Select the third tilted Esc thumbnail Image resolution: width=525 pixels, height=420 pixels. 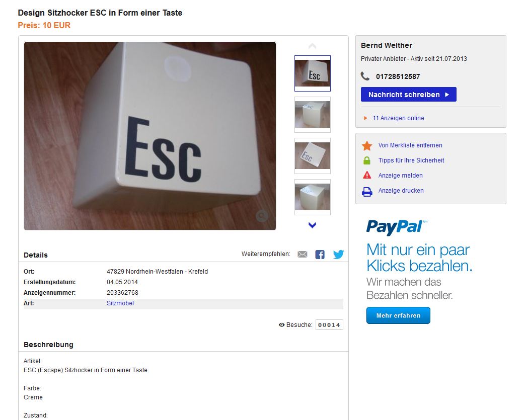pyautogui.click(x=313, y=156)
